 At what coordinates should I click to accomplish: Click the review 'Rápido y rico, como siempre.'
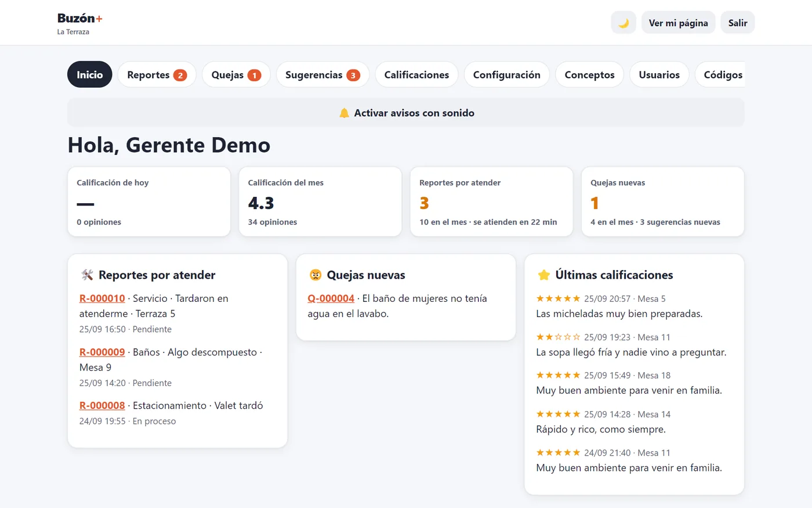(x=601, y=430)
